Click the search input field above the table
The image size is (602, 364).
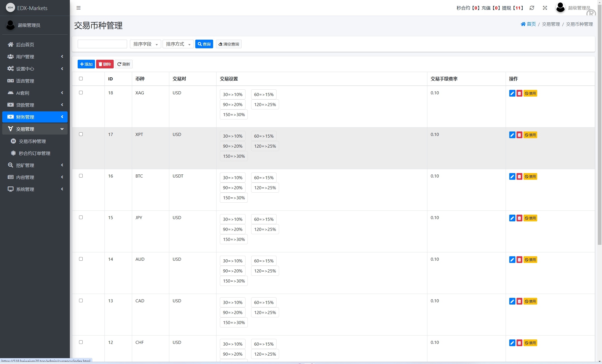102,44
